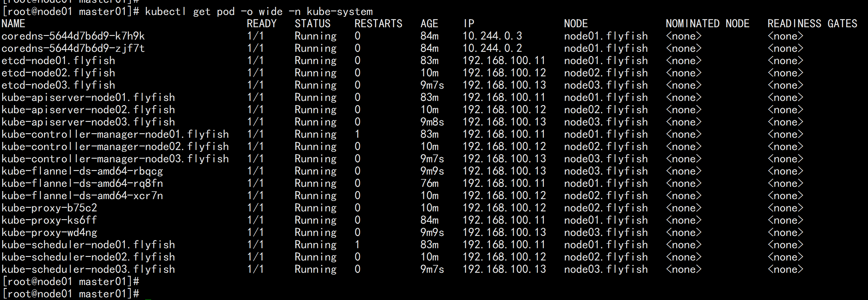Click the NODE column header

(576, 24)
